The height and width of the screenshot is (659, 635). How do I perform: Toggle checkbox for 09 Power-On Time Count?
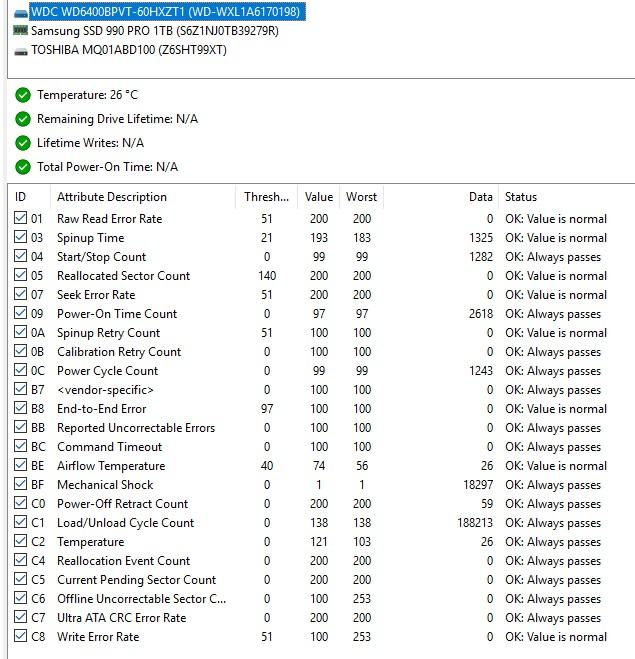click(x=20, y=313)
